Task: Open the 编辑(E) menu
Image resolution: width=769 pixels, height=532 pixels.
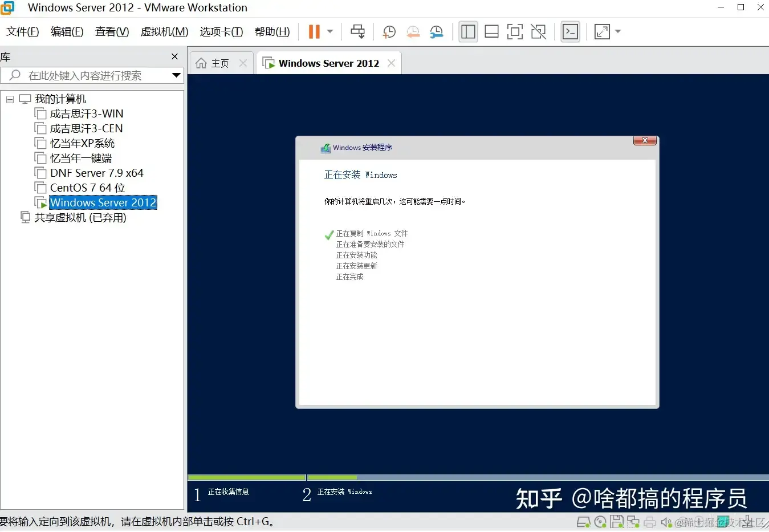Action: click(x=67, y=32)
